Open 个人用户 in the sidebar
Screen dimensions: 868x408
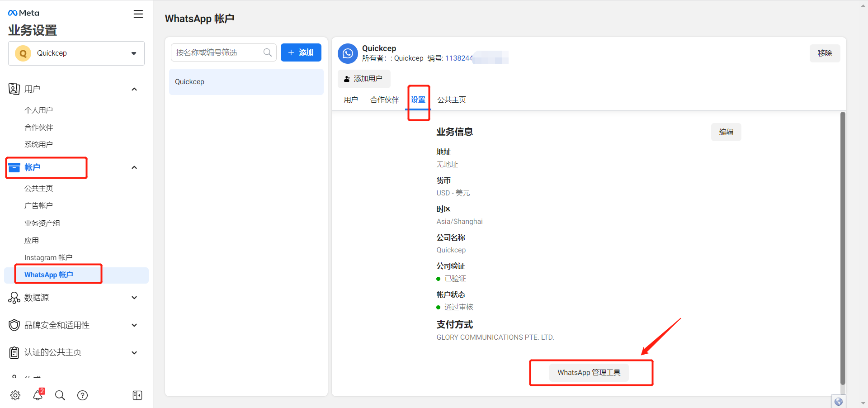[x=38, y=110]
